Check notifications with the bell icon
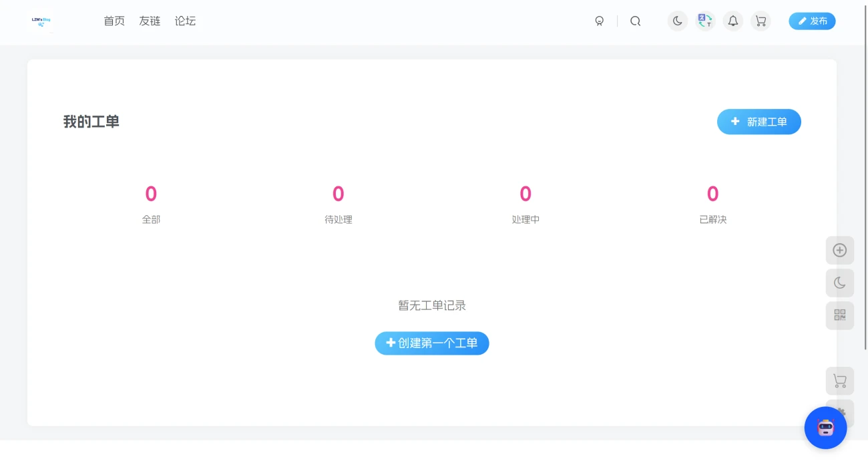The width and height of the screenshot is (868, 463). coord(732,21)
